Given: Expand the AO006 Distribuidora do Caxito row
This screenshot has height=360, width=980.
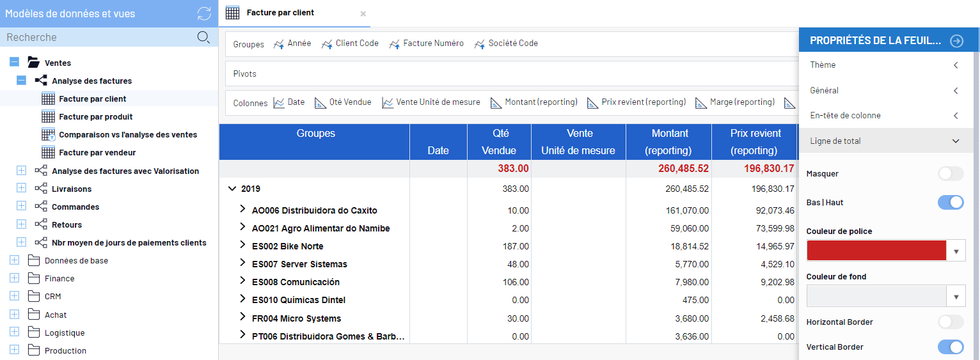Looking at the screenshot, I should pos(242,210).
